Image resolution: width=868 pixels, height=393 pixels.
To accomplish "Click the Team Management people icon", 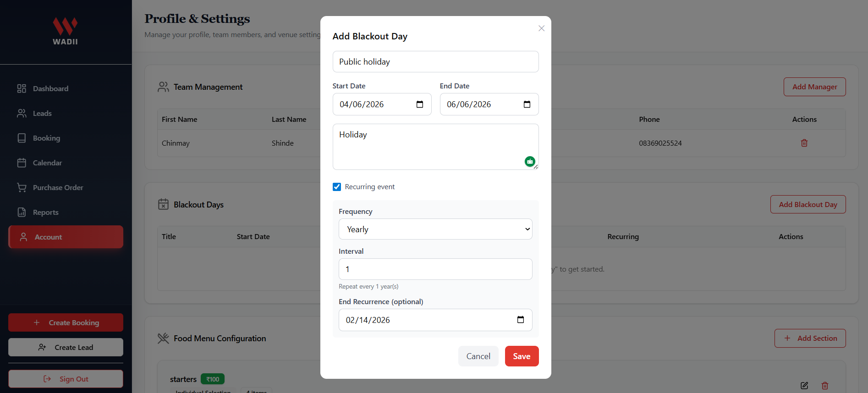I will coord(163,87).
